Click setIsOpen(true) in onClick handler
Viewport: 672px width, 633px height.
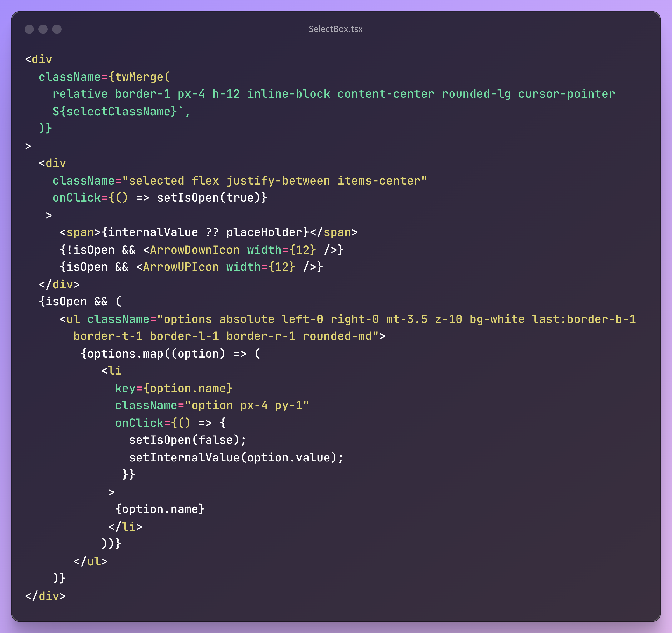[209, 198]
